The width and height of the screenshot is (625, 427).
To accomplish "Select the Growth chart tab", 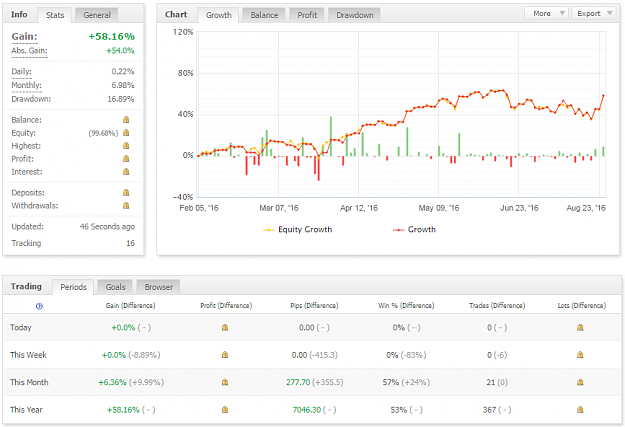I will [218, 15].
